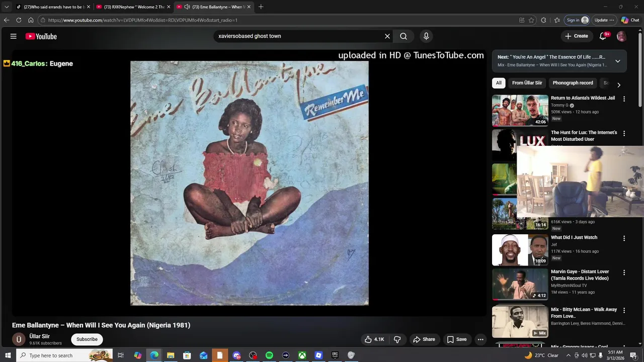Reload the current page
This screenshot has width=644, height=362.
(x=19, y=20)
